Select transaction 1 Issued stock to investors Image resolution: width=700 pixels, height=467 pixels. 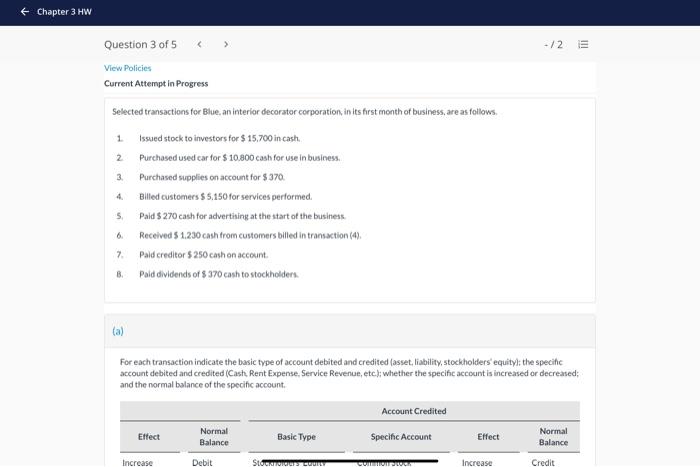(219, 138)
